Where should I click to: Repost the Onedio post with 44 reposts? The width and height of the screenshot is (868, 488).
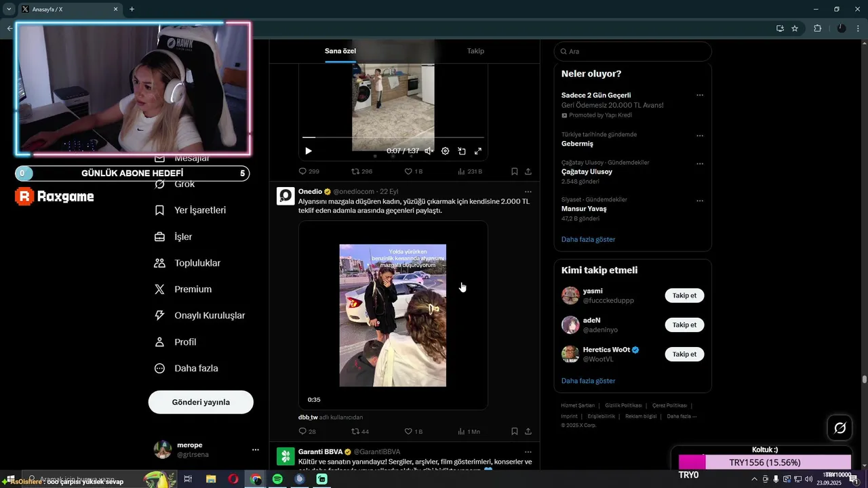click(360, 431)
